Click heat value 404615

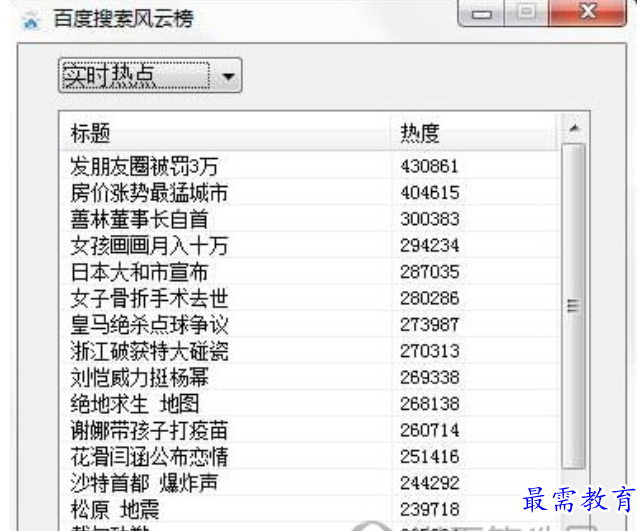pos(429,193)
